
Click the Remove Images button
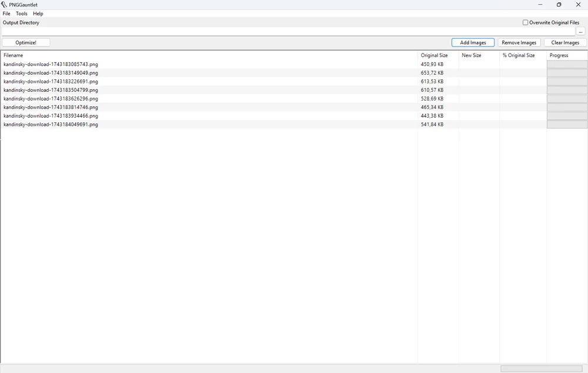coord(519,42)
